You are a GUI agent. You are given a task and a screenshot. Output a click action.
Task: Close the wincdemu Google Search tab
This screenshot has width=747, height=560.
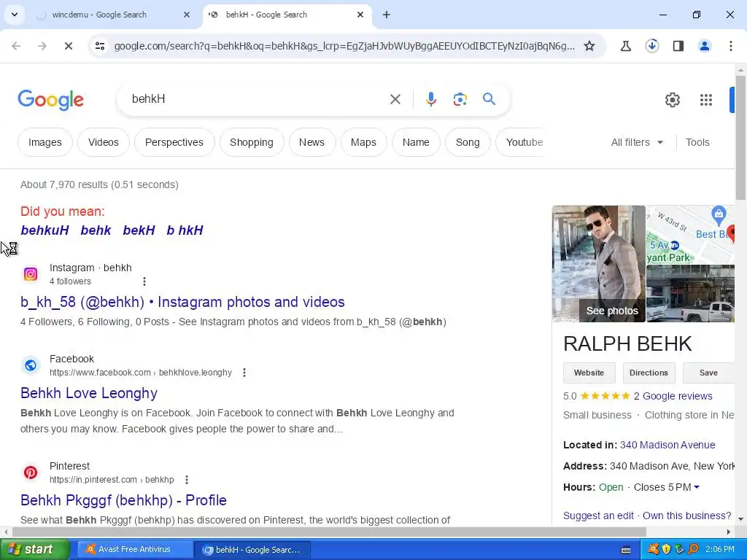tap(187, 15)
